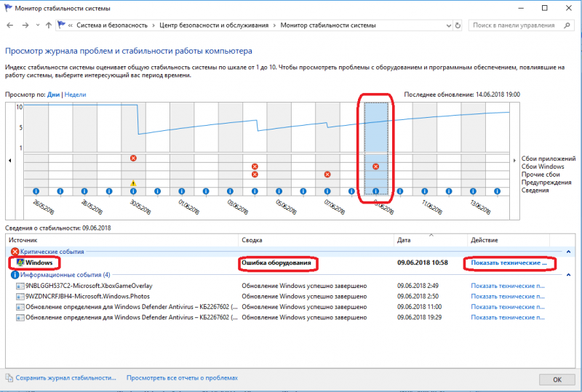Open the recent locations dropdown arrow
Viewport: 582px width, 392px height.
click(x=38, y=25)
